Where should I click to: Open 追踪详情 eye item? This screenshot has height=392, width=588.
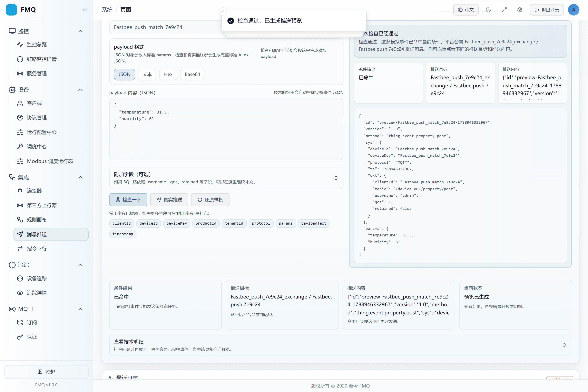click(51, 293)
